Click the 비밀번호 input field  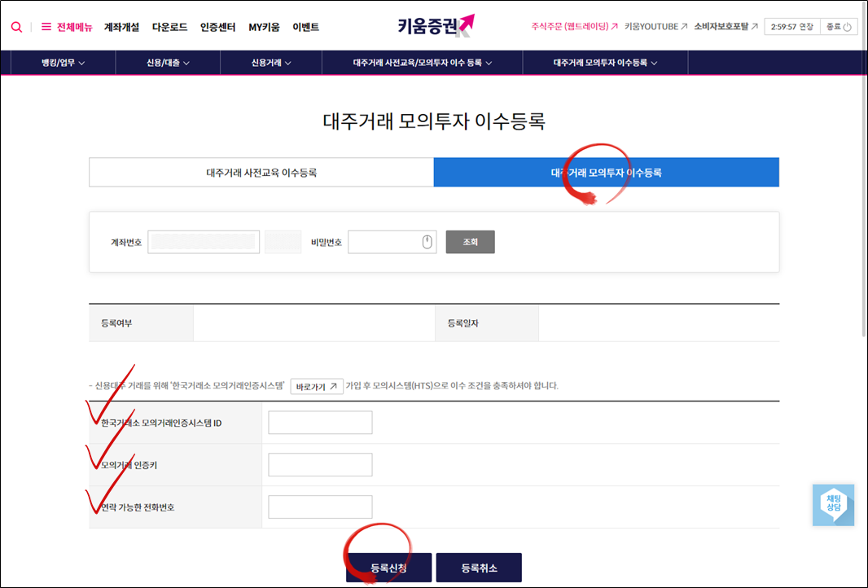(392, 242)
